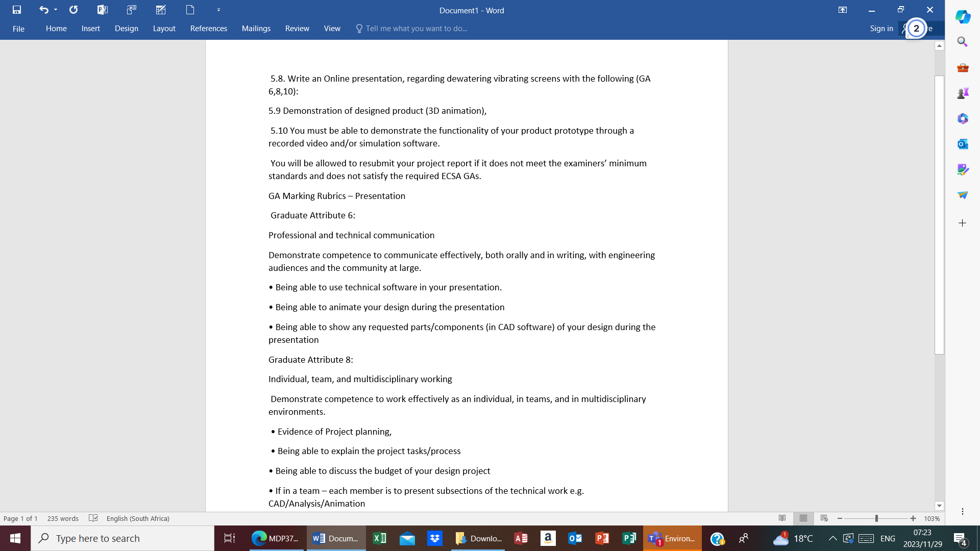Click the Sign in button
This screenshot has width=980, height=551.
pyautogui.click(x=881, y=29)
